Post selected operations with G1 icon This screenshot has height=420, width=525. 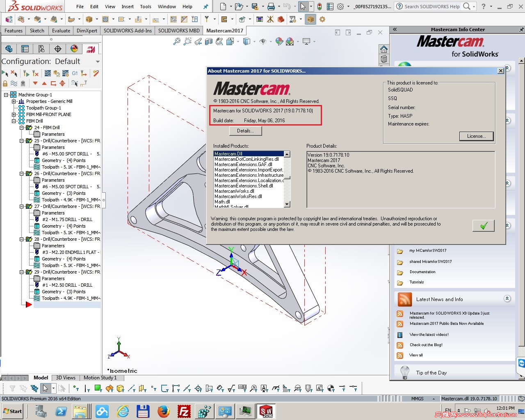coord(75,73)
